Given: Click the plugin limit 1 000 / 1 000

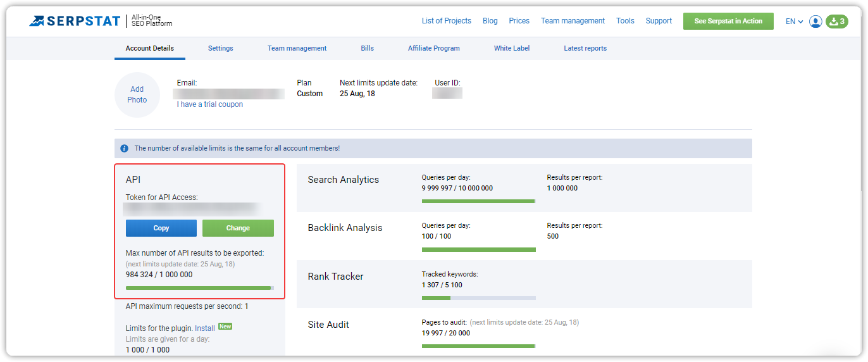Looking at the screenshot, I should [148, 350].
